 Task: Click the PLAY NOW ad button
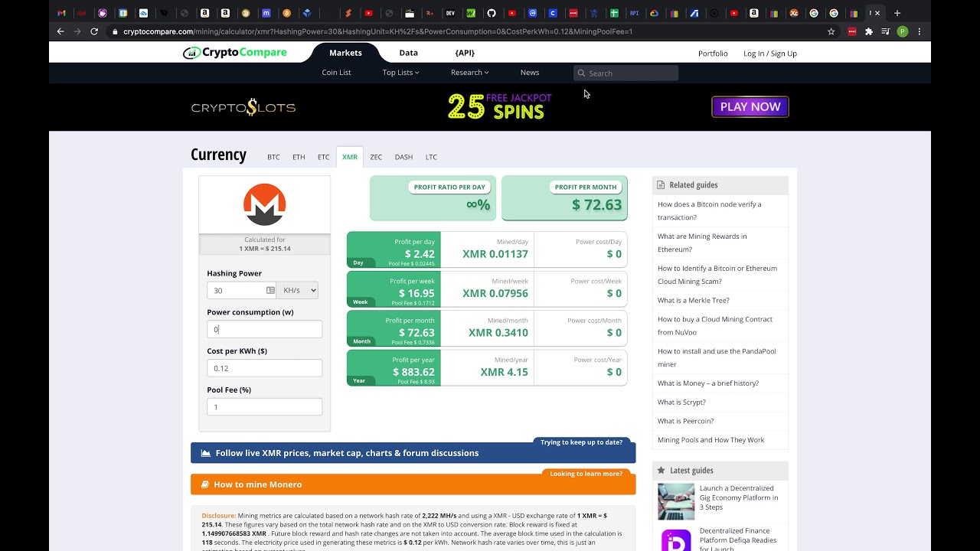tap(750, 107)
